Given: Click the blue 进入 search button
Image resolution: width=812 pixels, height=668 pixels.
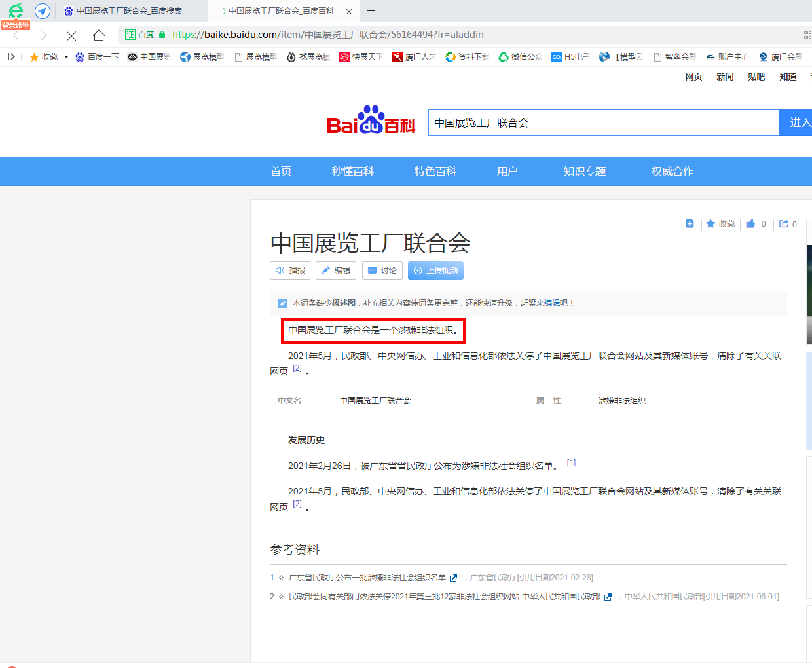Looking at the screenshot, I should tap(796, 122).
